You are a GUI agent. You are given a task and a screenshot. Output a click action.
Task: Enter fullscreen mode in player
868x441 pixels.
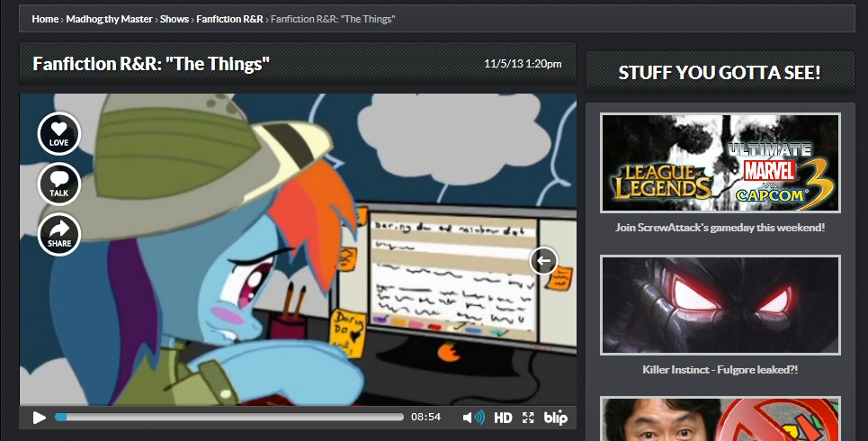528,418
